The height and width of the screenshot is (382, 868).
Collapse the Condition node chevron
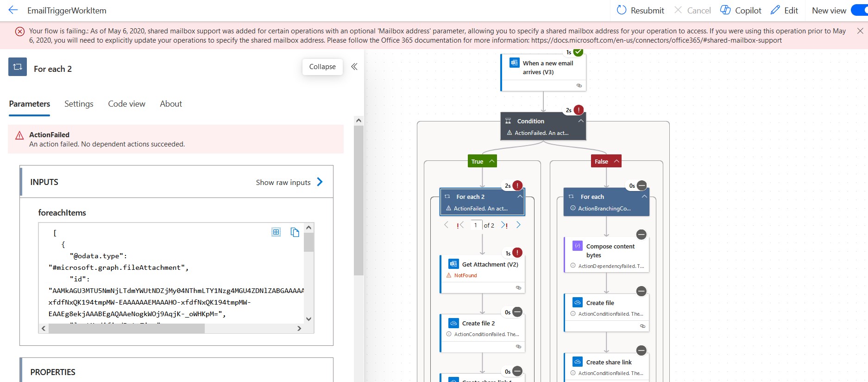(580, 121)
